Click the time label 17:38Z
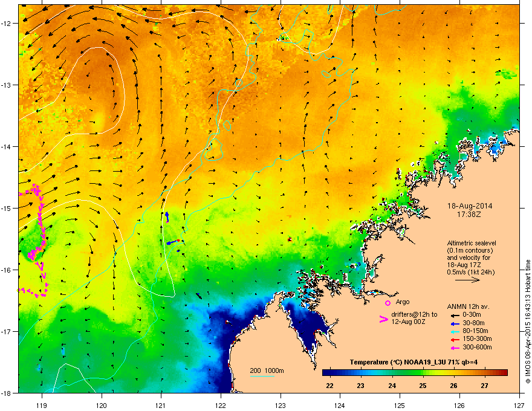Screen dimensions: 532x411 tap(469, 215)
